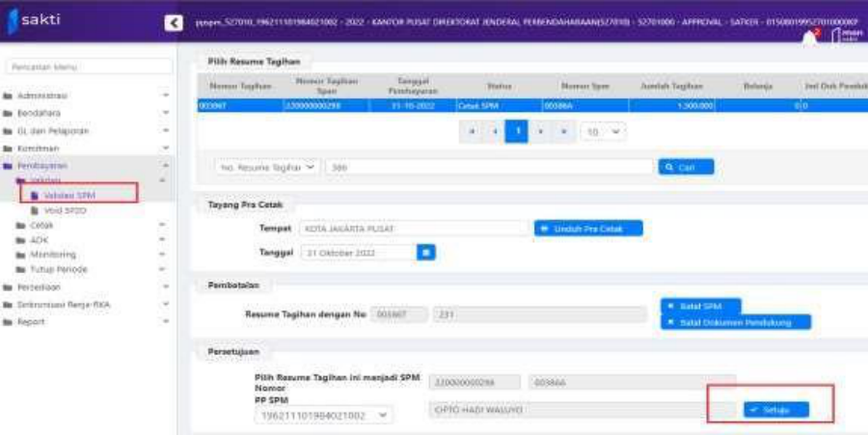
Task: Jump to the last results page
Action: click(x=564, y=130)
